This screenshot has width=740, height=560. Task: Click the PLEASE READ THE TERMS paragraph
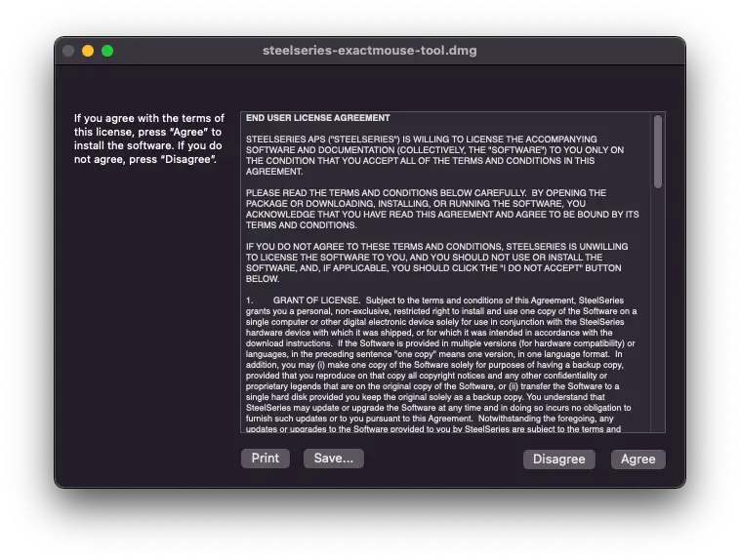click(442, 209)
